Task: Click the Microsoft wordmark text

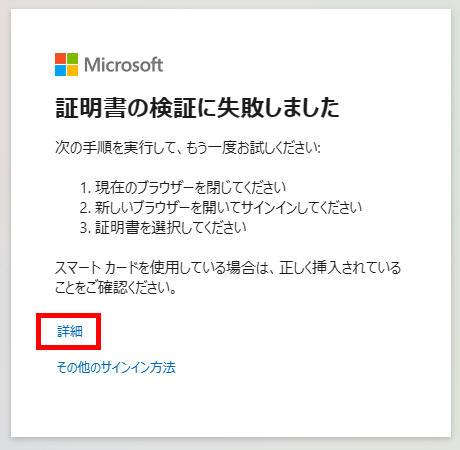Action: 124,65
